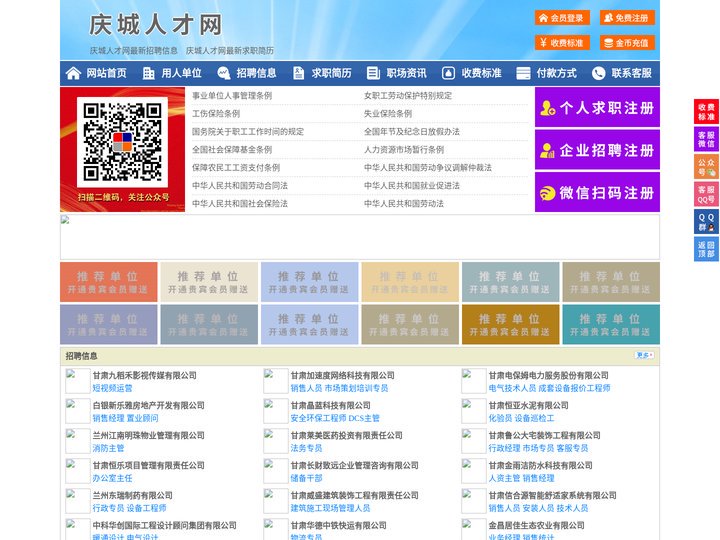Image resolution: width=720 pixels, height=540 pixels.
Task: Click the orange-red 推荐单位 tile
Action: [x=108, y=282]
